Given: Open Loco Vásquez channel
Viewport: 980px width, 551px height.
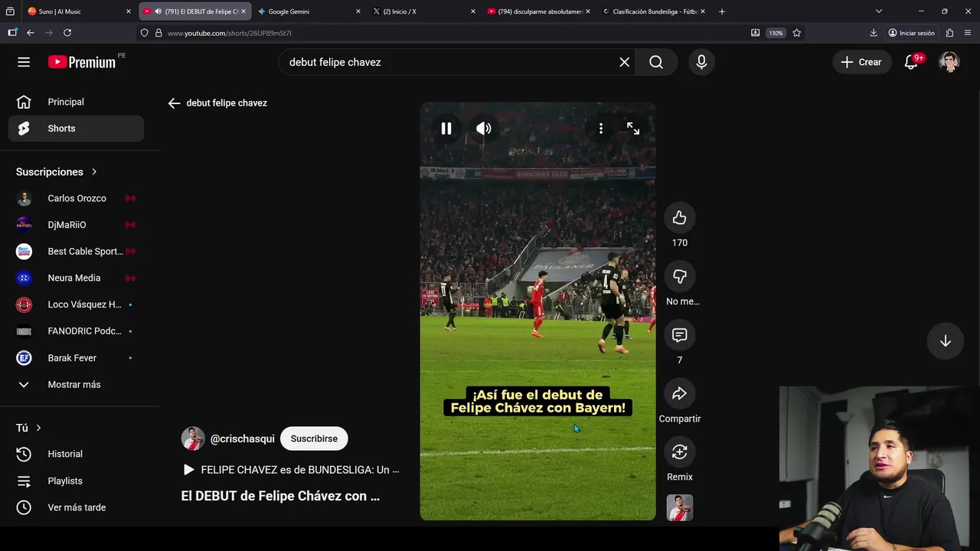Looking at the screenshot, I should coord(76,305).
